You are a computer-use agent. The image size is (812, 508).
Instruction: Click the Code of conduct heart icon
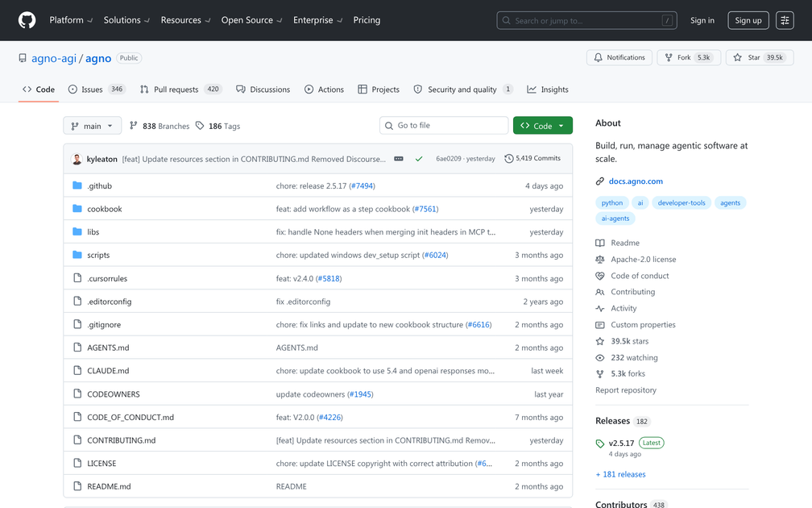(599, 276)
